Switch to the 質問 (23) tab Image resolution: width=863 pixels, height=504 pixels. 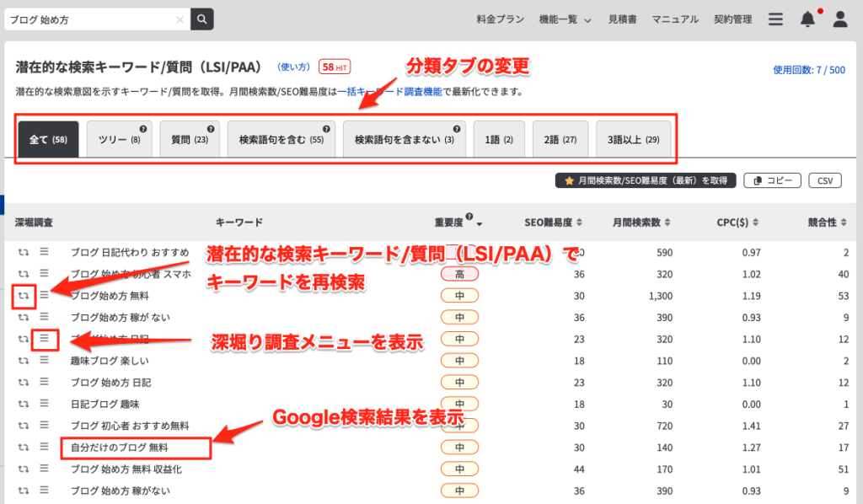click(x=190, y=140)
